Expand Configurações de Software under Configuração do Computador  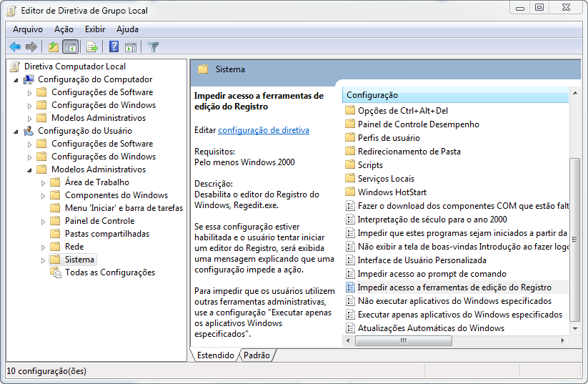(x=29, y=93)
